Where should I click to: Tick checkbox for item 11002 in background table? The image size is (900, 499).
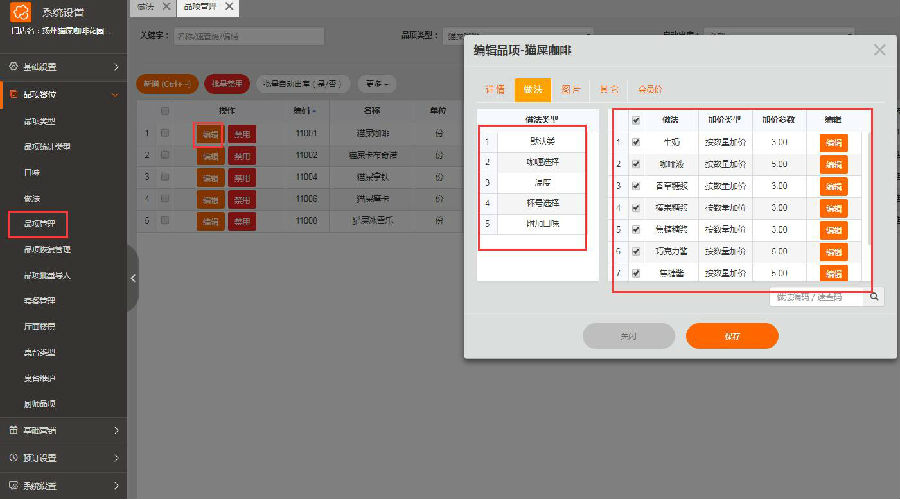(165, 155)
